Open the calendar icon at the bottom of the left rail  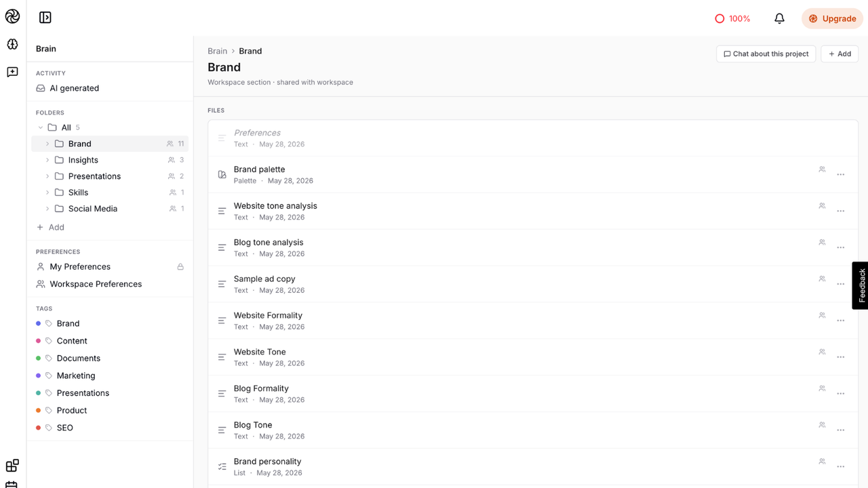(x=12, y=484)
